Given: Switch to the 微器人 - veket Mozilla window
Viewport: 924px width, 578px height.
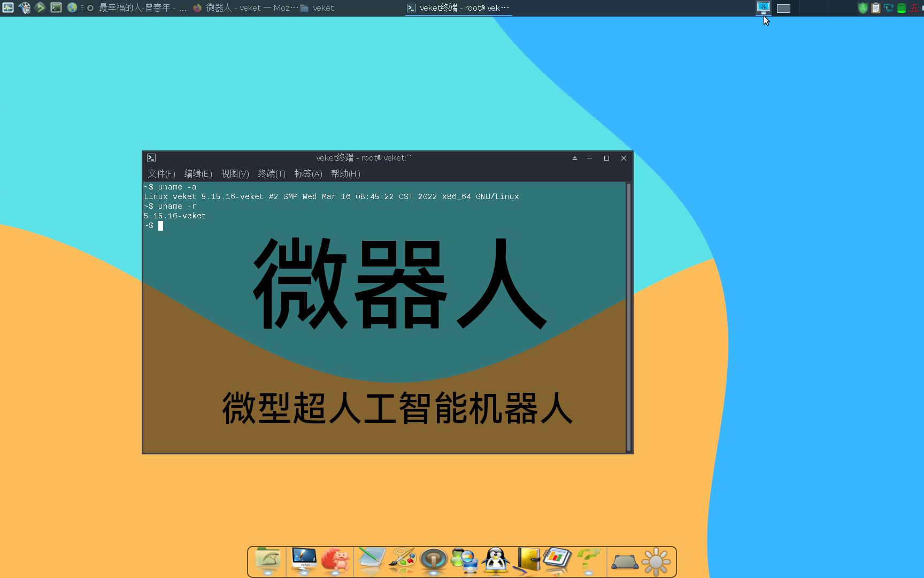Looking at the screenshot, I should (245, 8).
